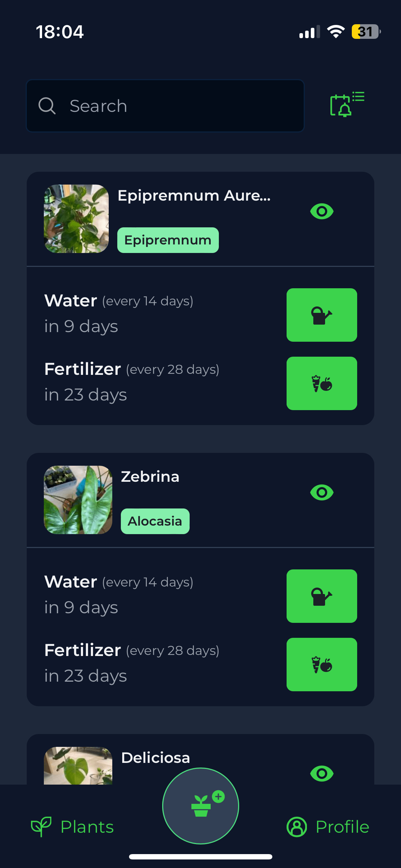Tap the fertilizer button for Zebrina
The image size is (401, 868).
click(x=322, y=665)
